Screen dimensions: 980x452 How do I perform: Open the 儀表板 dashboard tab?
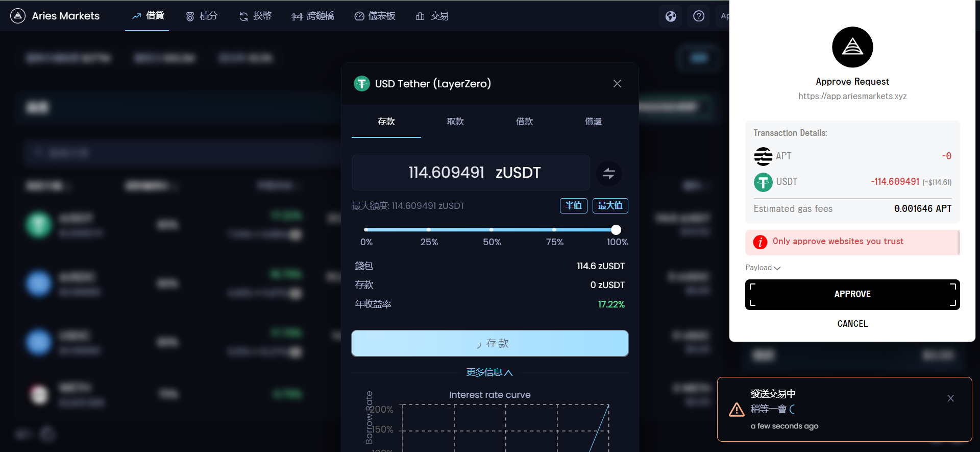point(375,16)
